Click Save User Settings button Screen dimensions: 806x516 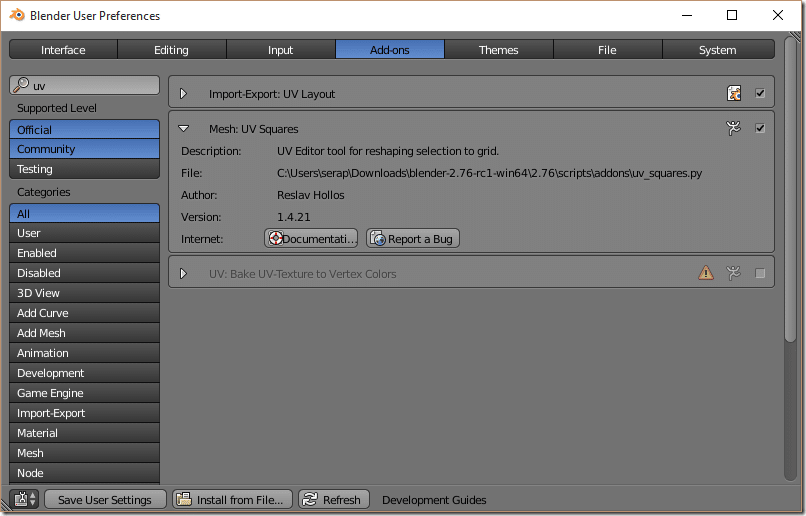point(105,500)
